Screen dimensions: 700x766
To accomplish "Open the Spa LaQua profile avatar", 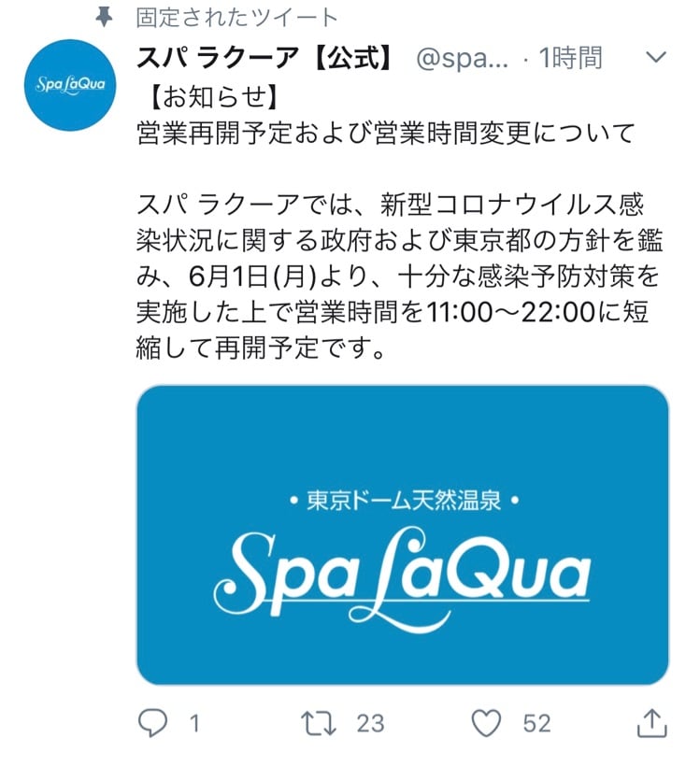I will point(71,85).
